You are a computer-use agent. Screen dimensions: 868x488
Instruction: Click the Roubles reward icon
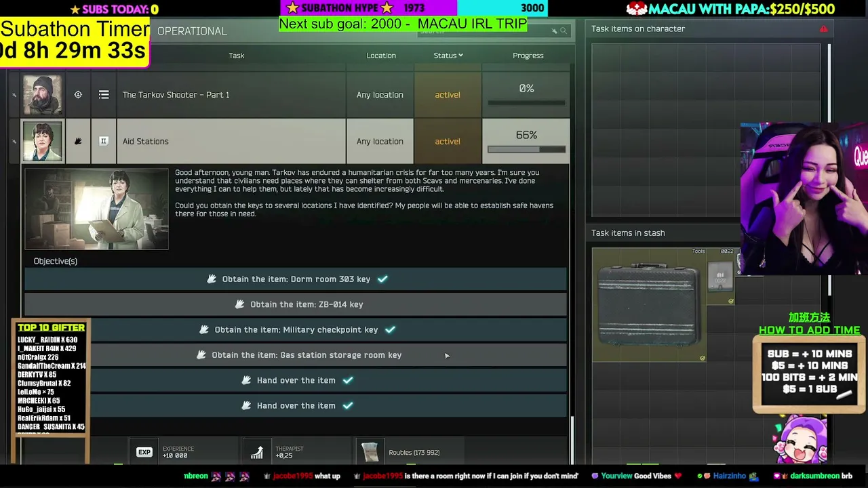370,452
